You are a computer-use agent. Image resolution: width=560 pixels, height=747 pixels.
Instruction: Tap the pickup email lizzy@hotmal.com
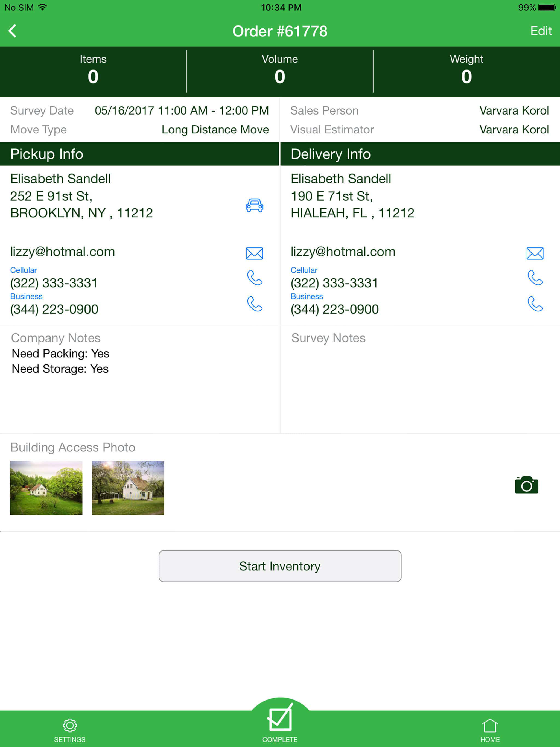(63, 252)
